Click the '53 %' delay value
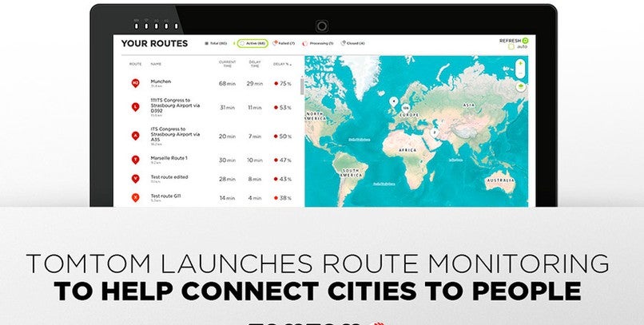The width and height of the screenshot is (644, 325). tap(283, 108)
